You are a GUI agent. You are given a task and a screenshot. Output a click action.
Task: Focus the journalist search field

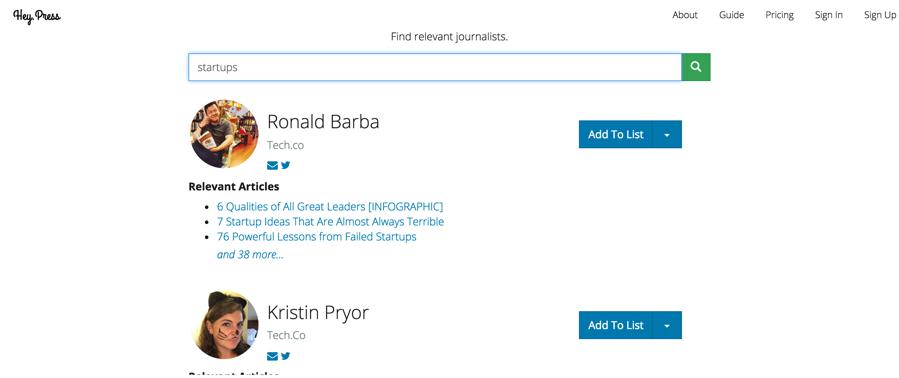click(x=435, y=67)
